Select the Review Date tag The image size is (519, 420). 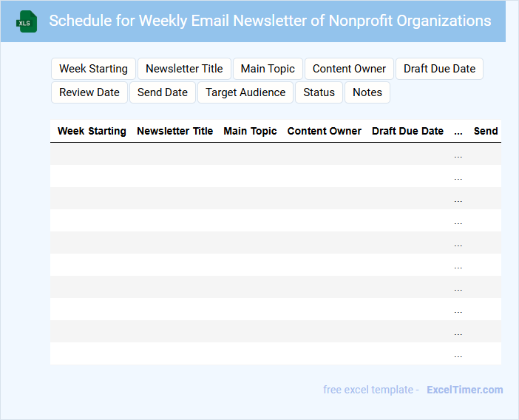point(89,92)
